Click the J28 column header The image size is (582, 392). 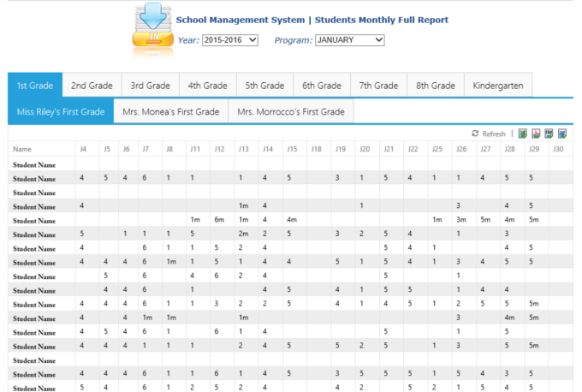click(x=509, y=149)
